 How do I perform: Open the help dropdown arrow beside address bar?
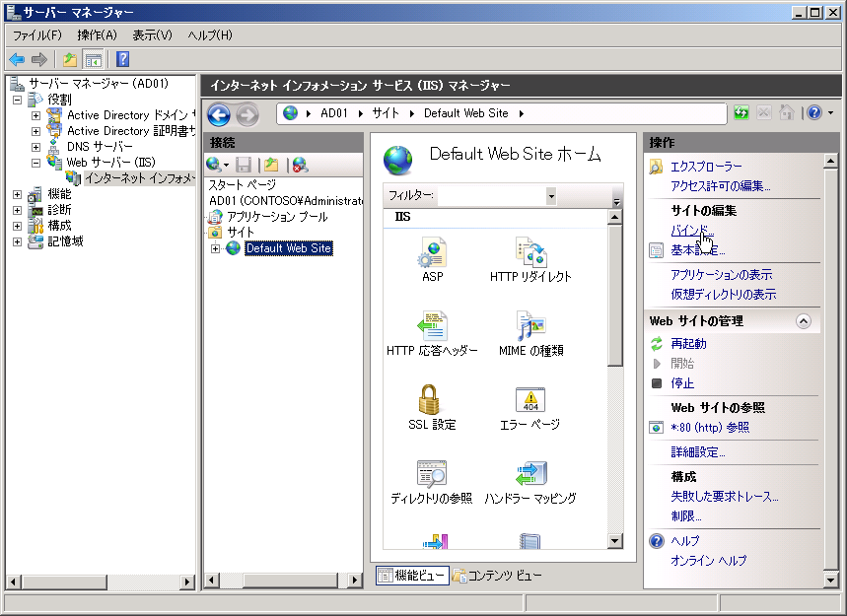(830, 112)
